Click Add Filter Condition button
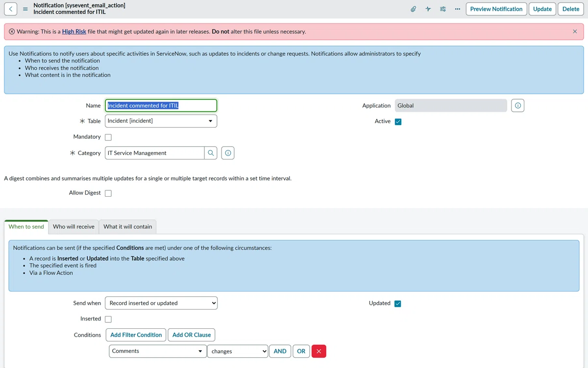Image resolution: width=588 pixels, height=368 pixels. 136,335
